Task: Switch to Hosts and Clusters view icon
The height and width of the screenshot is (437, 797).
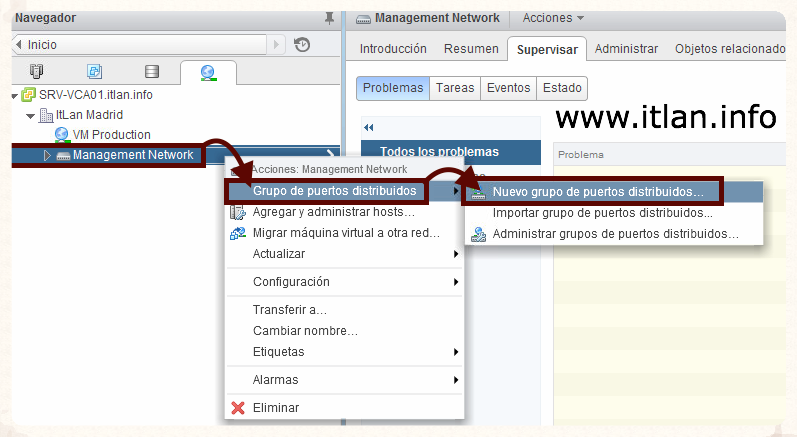Action: (x=37, y=72)
